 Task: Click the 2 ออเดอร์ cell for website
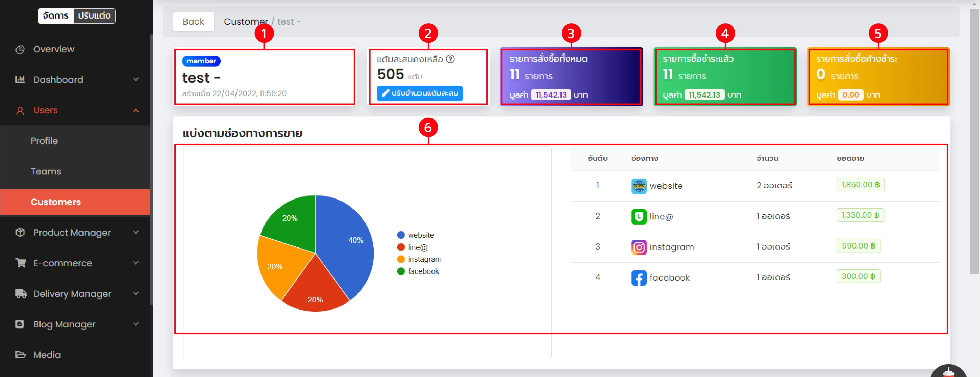774,185
